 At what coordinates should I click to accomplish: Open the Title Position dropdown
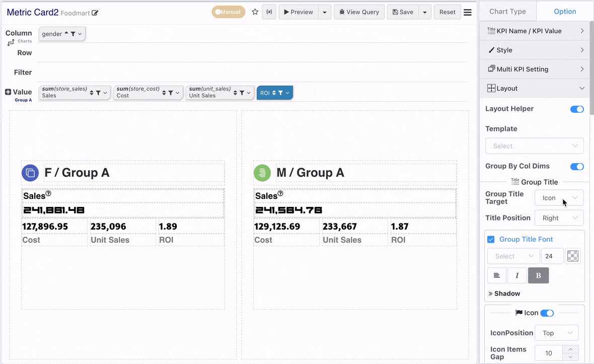(559, 218)
